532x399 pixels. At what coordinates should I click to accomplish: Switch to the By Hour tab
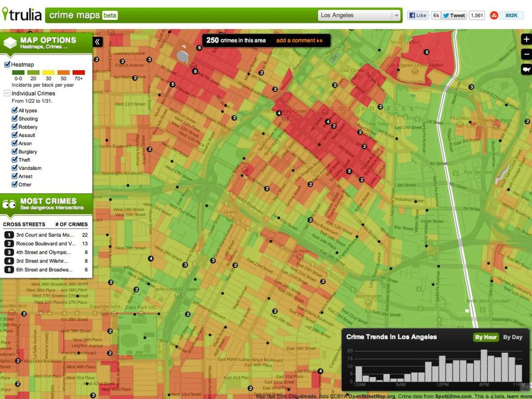click(x=486, y=337)
